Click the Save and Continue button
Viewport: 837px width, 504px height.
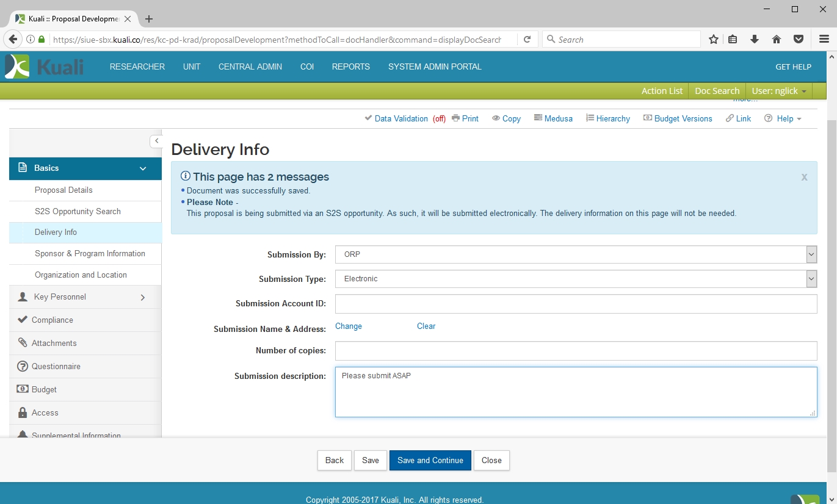[x=430, y=461]
